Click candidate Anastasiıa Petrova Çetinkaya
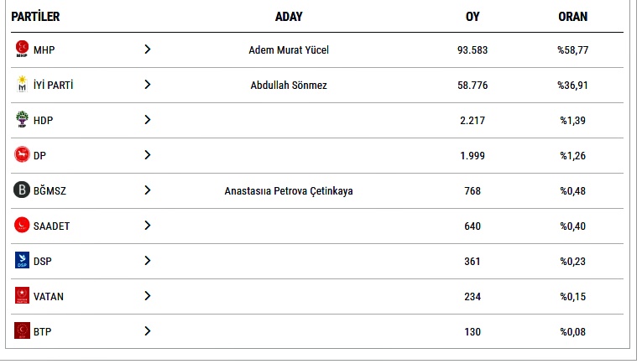Screen dimensions: 642x364 (x=289, y=191)
